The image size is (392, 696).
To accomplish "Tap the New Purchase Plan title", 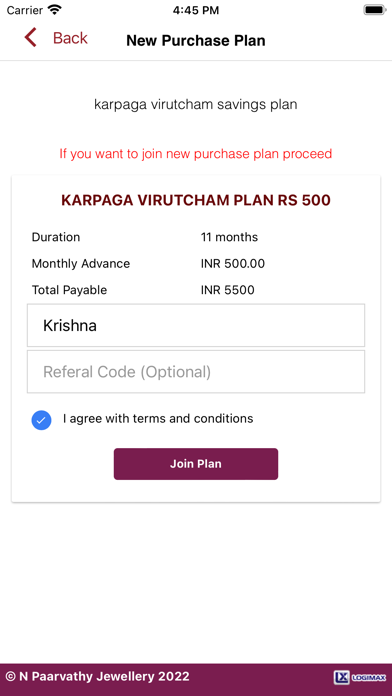I will 196,40.
